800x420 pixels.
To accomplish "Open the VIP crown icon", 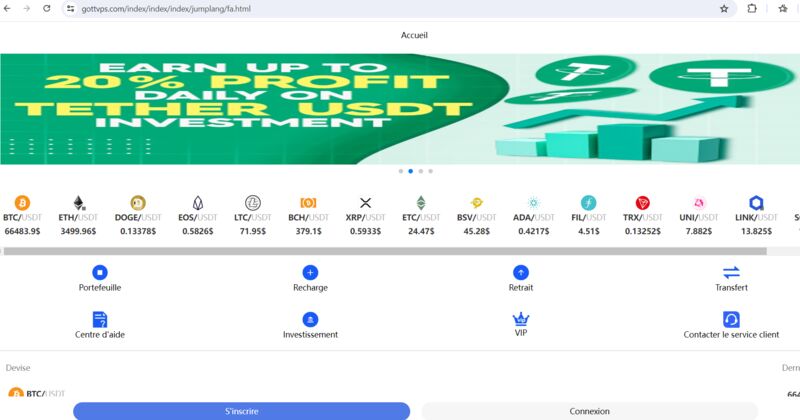I will 520,319.
